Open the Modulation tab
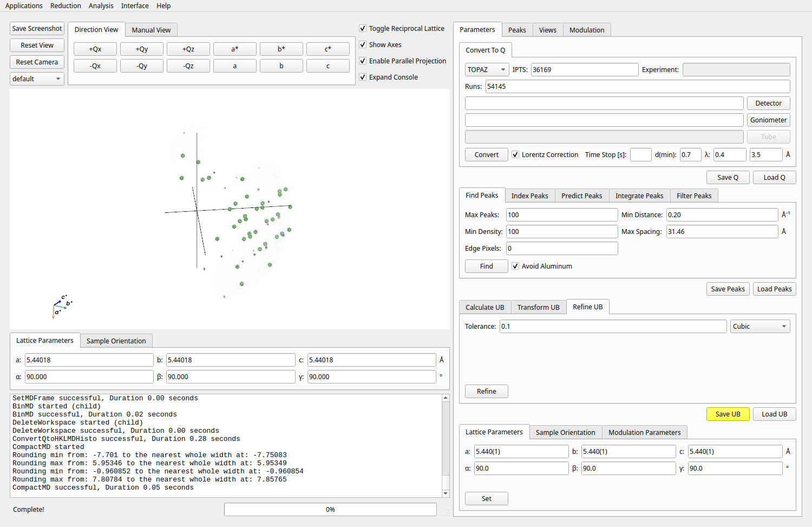The width and height of the screenshot is (812, 527). coord(587,30)
